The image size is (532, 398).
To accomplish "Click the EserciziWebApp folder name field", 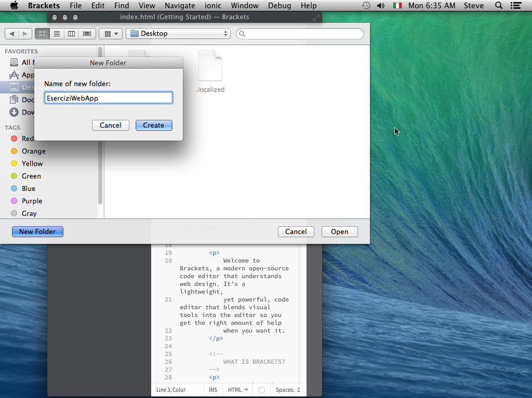I will (x=109, y=98).
